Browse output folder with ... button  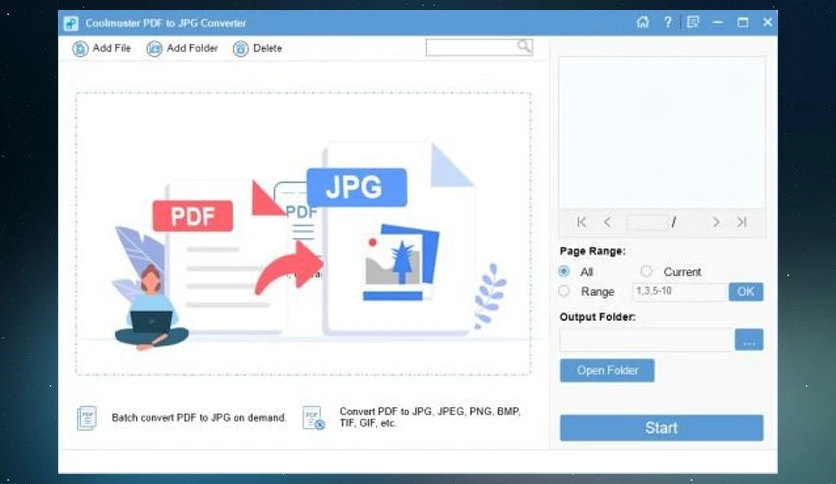tap(749, 340)
